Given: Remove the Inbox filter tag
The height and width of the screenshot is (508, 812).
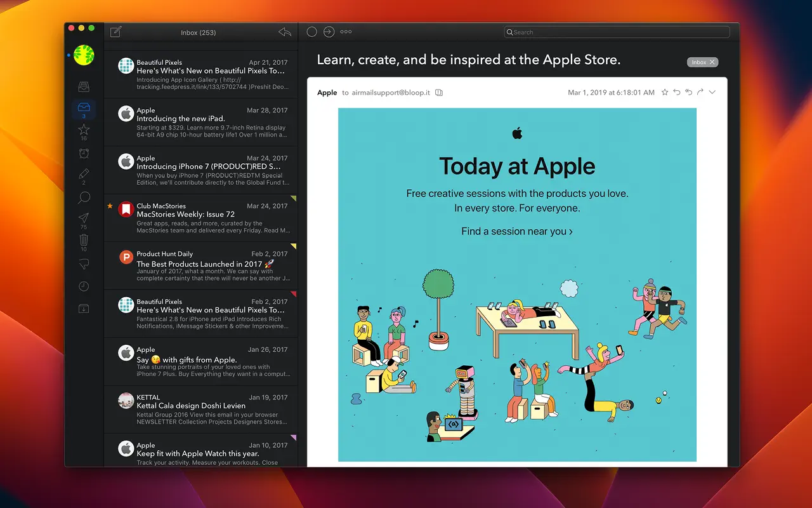Looking at the screenshot, I should pos(712,62).
